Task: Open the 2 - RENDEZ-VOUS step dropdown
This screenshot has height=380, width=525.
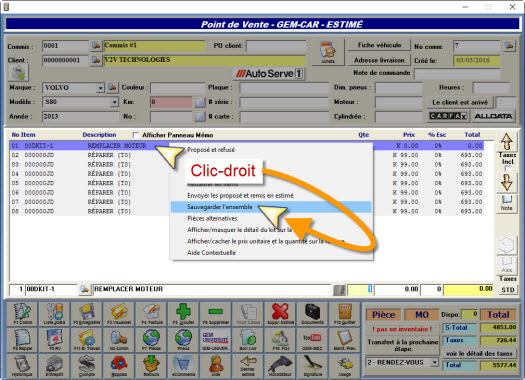Action: point(434,362)
